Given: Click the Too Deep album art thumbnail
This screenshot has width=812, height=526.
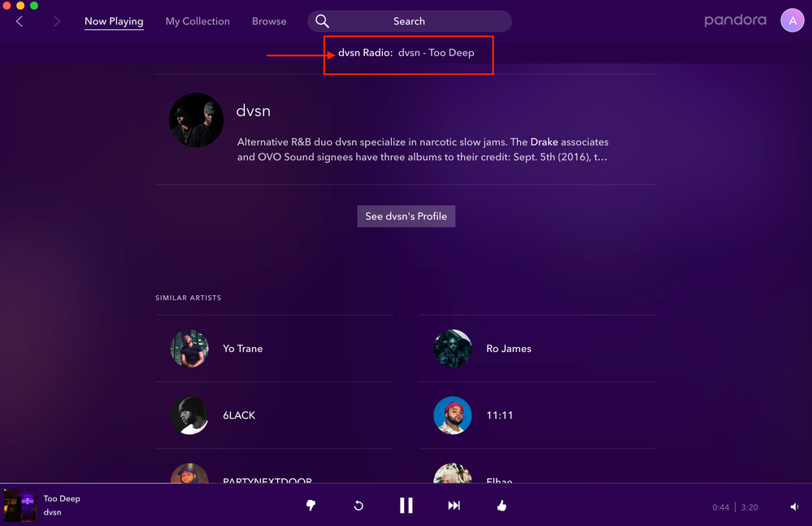Looking at the screenshot, I should (x=20, y=506).
